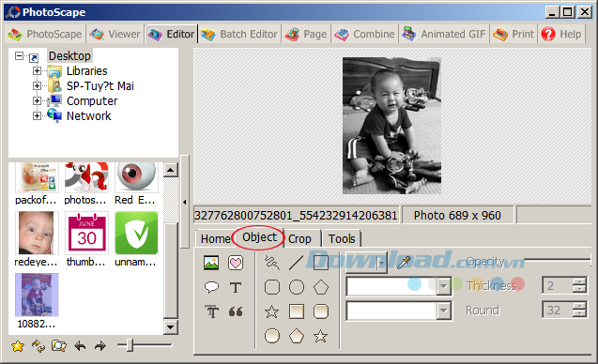Switch to the Viewer tab
Viewport: 598px width, 364px height.
tap(115, 35)
